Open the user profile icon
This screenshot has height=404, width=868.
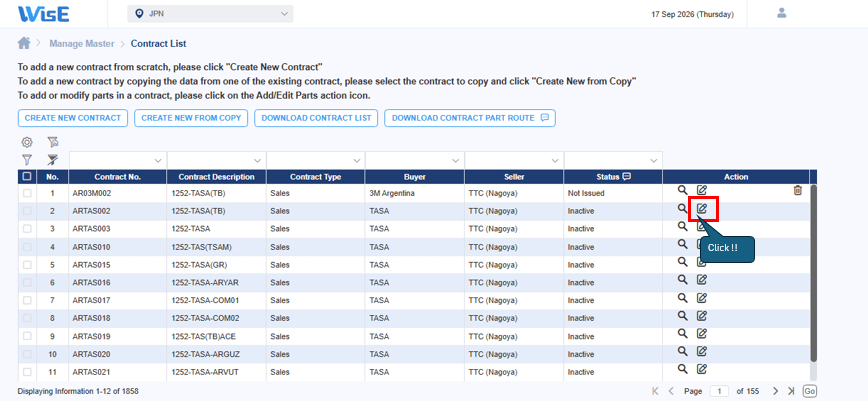pos(782,13)
